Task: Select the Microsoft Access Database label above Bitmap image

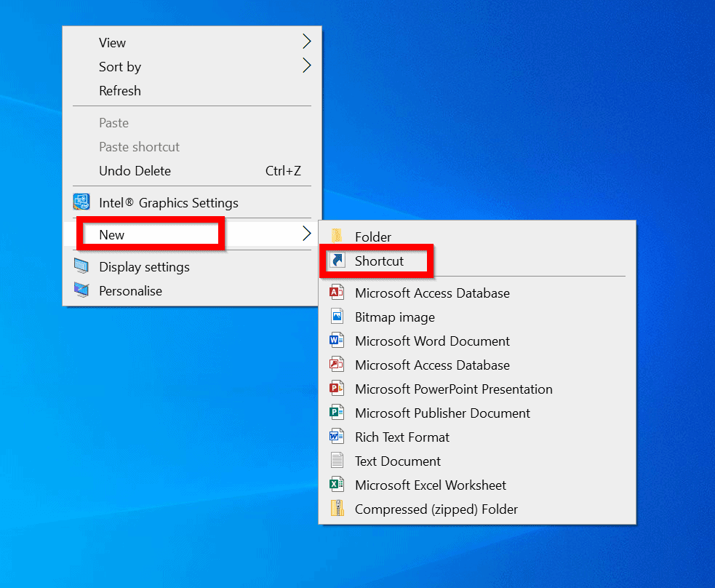Action: pos(432,293)
